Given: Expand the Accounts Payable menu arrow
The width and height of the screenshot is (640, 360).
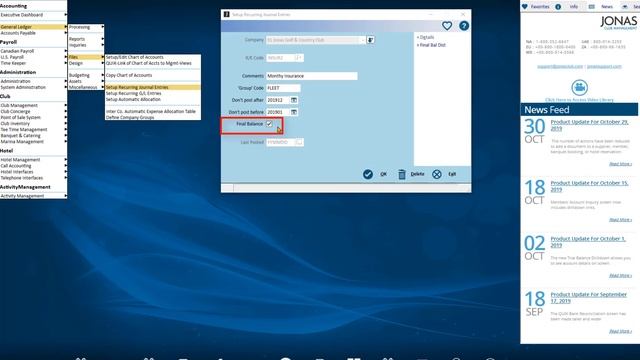Looking at the screenshot, I should (65, 33).
